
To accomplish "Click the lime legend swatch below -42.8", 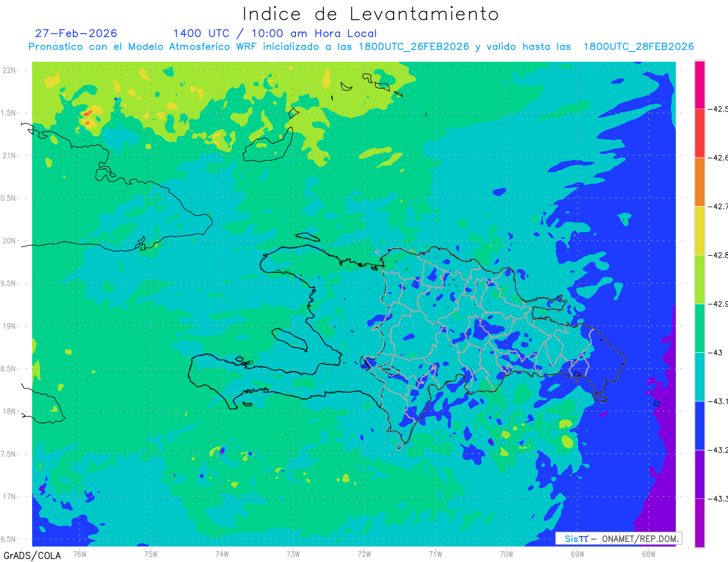I will pos(699,279).
